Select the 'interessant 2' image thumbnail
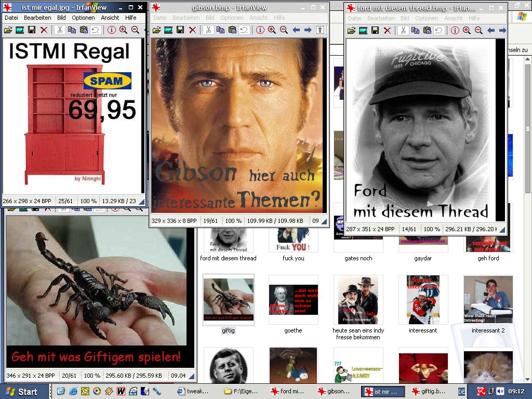 tap(488, 300)
